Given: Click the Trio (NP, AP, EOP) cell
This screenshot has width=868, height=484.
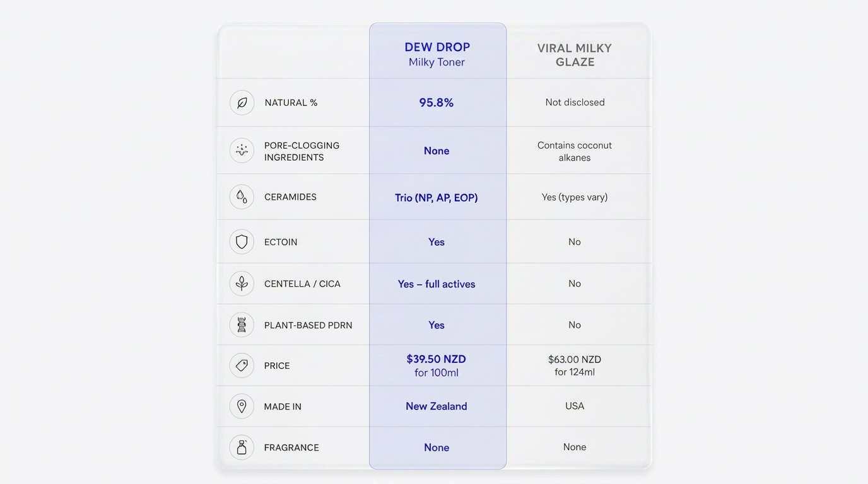Looking at the screenshot, I should [x=437, y=198].
